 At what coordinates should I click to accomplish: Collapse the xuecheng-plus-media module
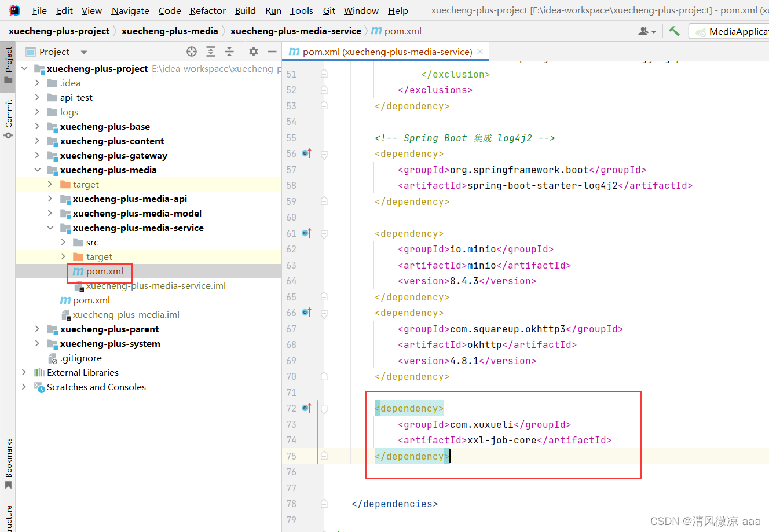point(37,170)
